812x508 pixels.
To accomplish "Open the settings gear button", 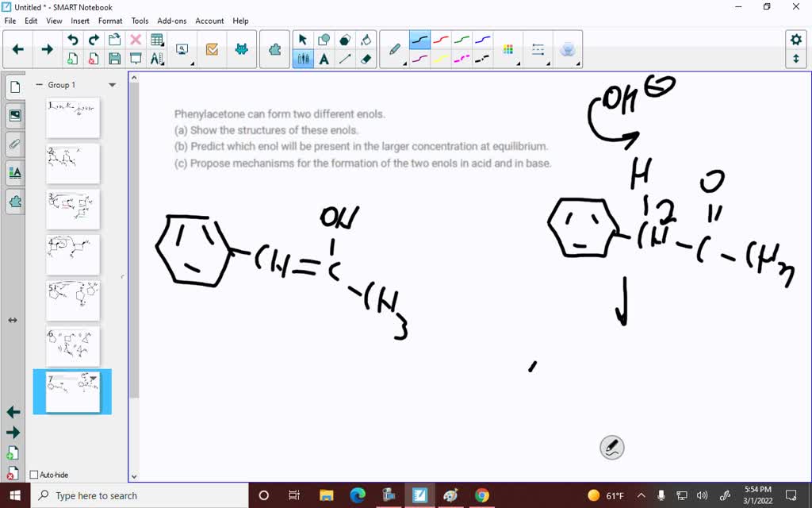I will pyautogui.click(x=797, y=38).
